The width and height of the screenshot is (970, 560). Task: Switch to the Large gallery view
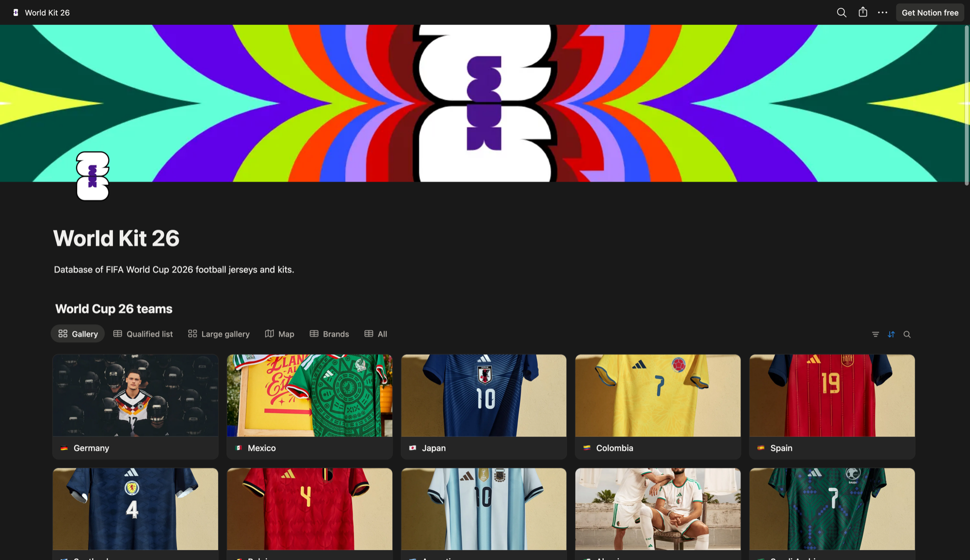[x=219, y=334]
